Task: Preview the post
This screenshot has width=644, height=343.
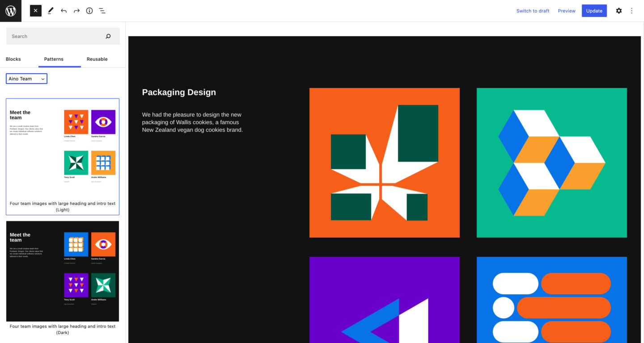Action: (566, 11)
